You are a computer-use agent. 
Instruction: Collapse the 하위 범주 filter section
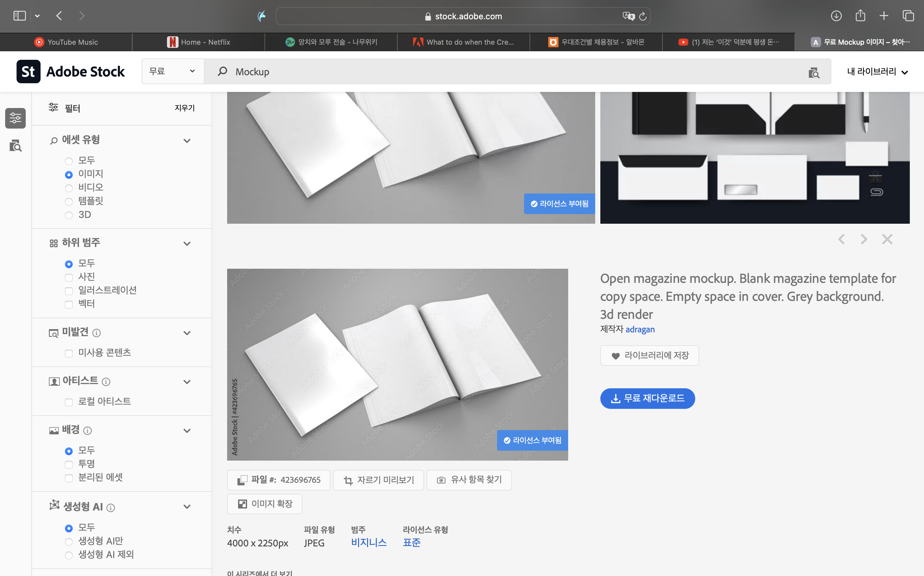(187, 243)
